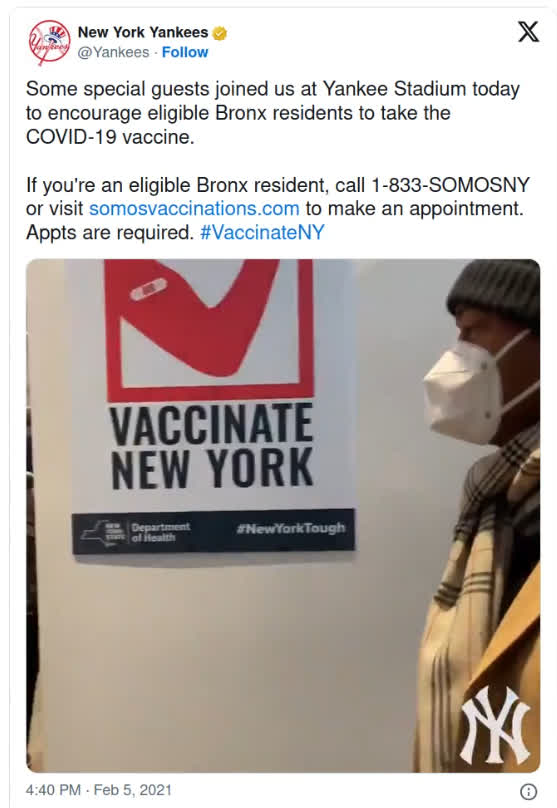The height and width of the screenshot is (808, 557).
Task: Follow the Yankees account
Action: click(185, 53)
